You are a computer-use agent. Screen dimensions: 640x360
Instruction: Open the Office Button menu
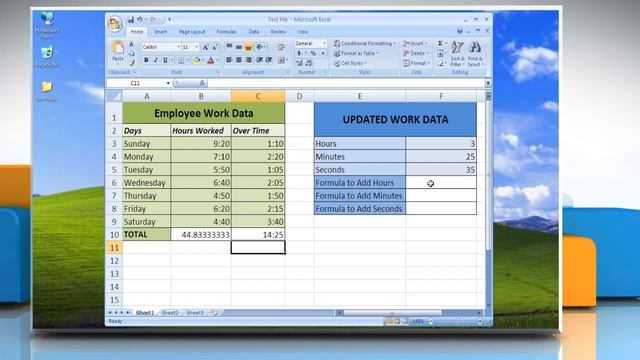[115, 23]
